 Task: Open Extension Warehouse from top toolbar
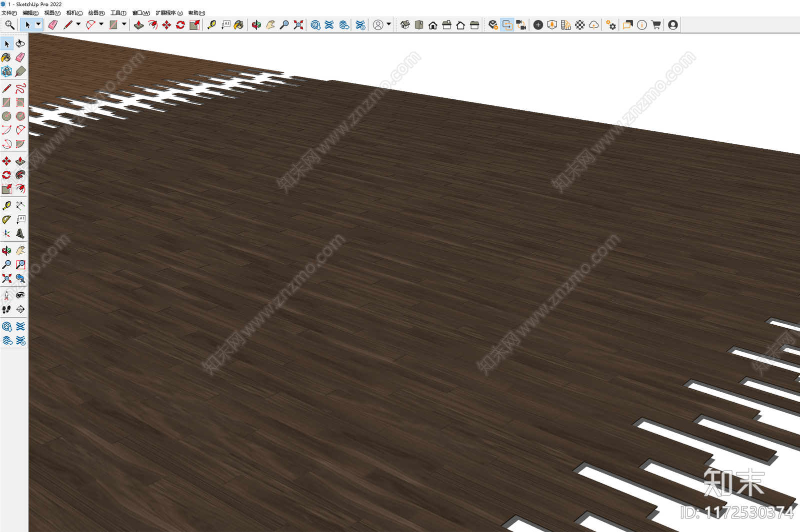329,24
